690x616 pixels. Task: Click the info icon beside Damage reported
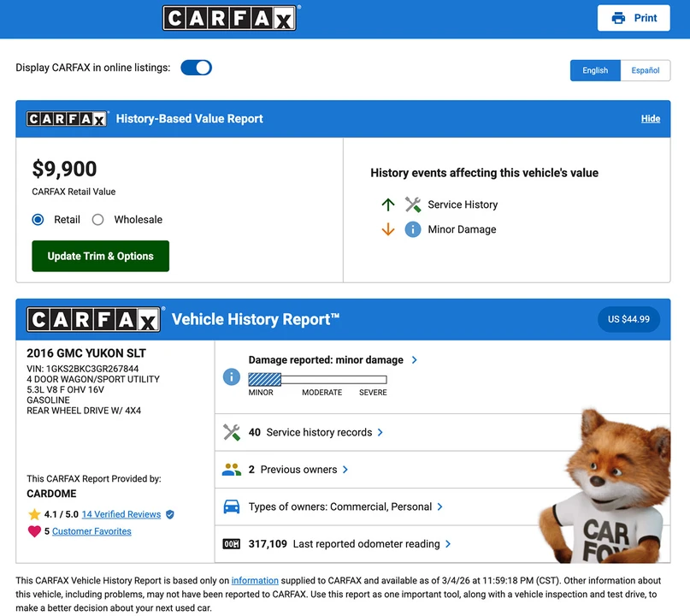tap(232, 377)
